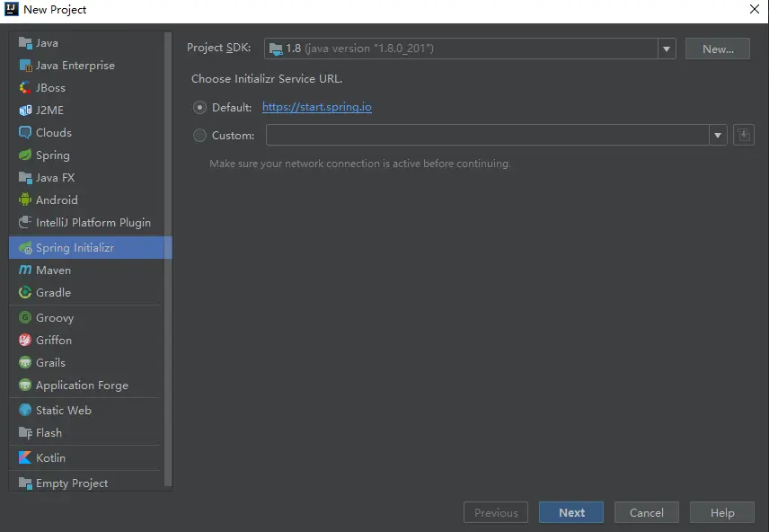Click the Flash folder icon
769x532 pixels.
coord(25,433)
